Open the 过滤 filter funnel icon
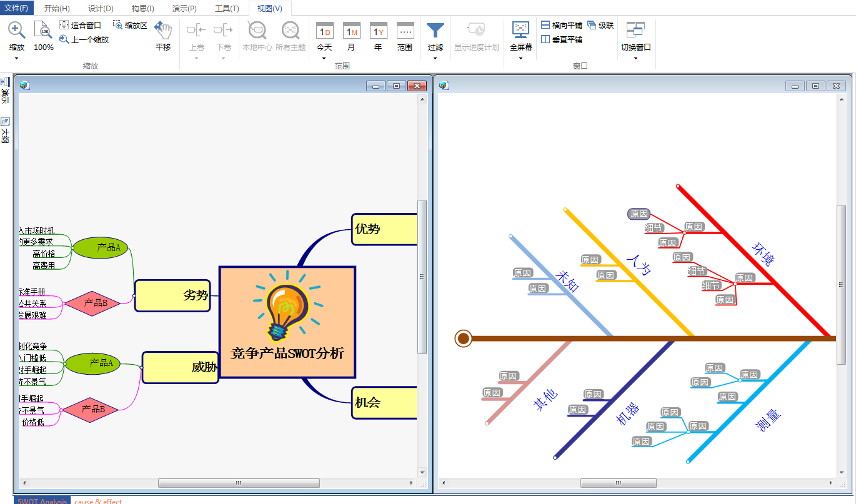Image resolution: width=856 pixels, height=504 pixels. [435, 30]
